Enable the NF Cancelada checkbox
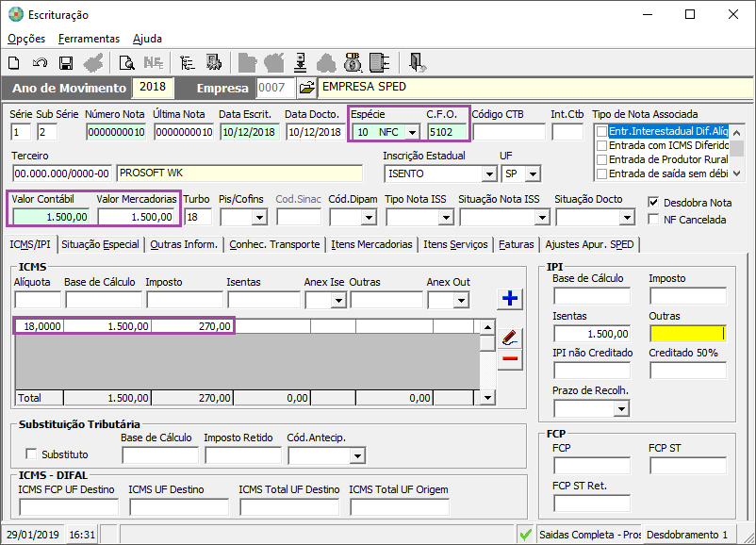 coord(654,220)
